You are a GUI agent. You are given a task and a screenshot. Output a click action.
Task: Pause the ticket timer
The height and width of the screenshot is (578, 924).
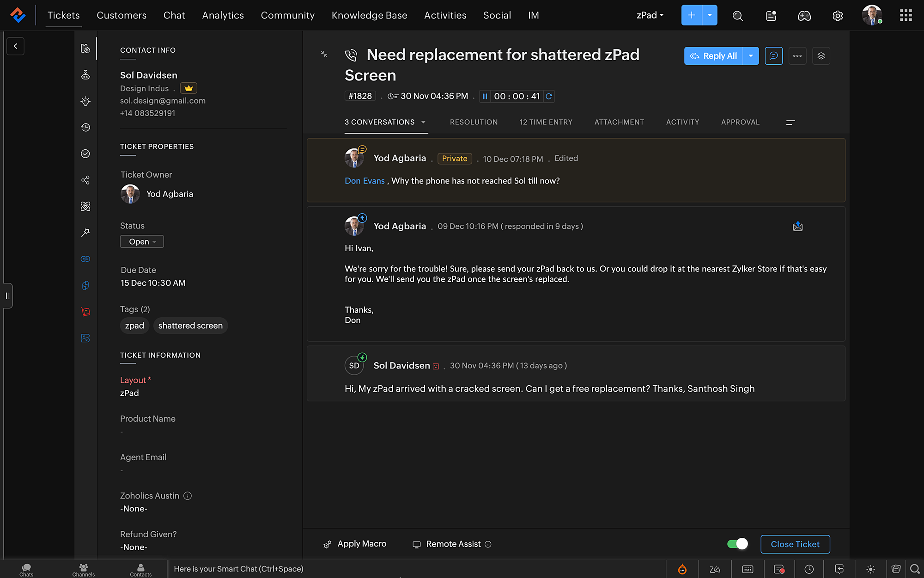(x=485, y=96)
